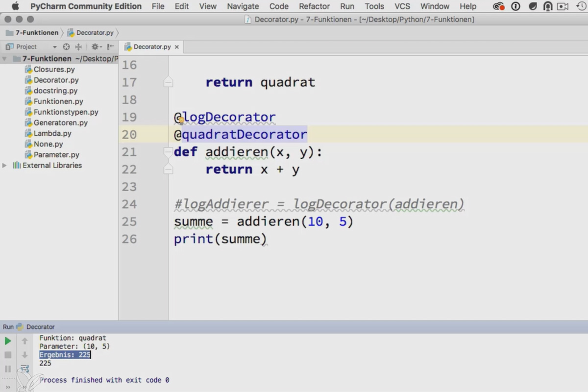
Task: Click scroll-from-source target icon in Project panel
Action: coord(67,47)
